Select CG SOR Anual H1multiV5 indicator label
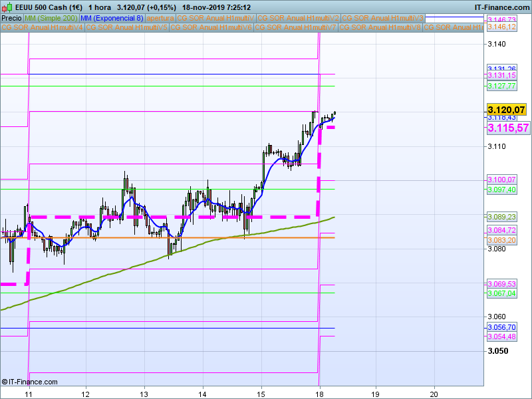The image size is (532, 399). (x=126, y=27)
